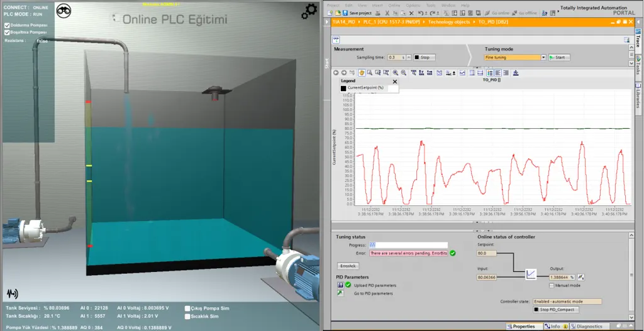The width and height of the screenshot is (644, 331).
Task: Select the hand pan tool in chart toolbar
Action: [x=362, y=73]
